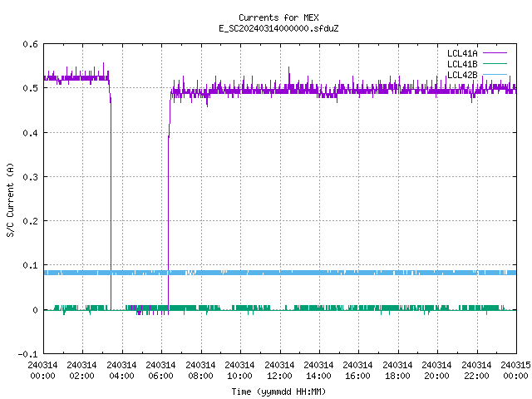Click the y-axis value 0.3
The image size is (532, 399).
[x=30, y=177]
